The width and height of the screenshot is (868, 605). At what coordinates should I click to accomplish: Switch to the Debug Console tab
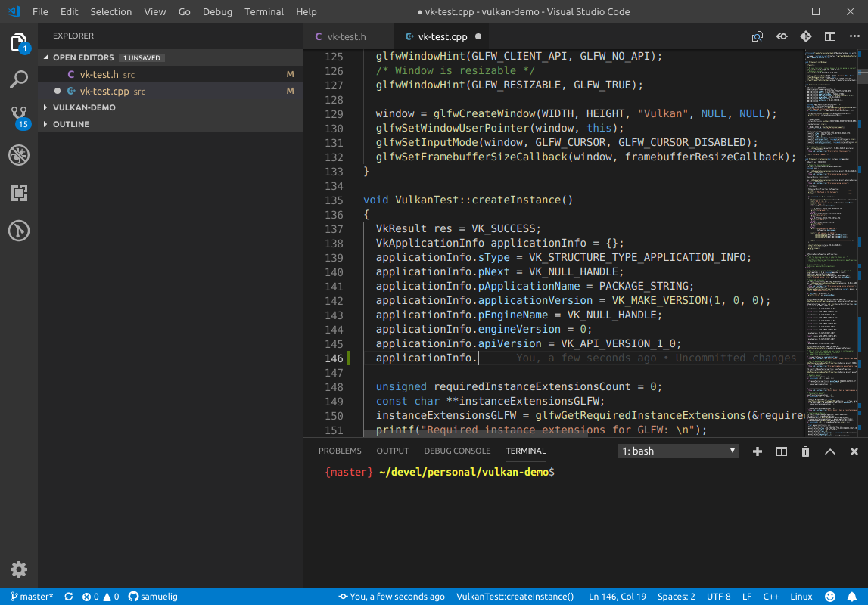tap(457, 451)
